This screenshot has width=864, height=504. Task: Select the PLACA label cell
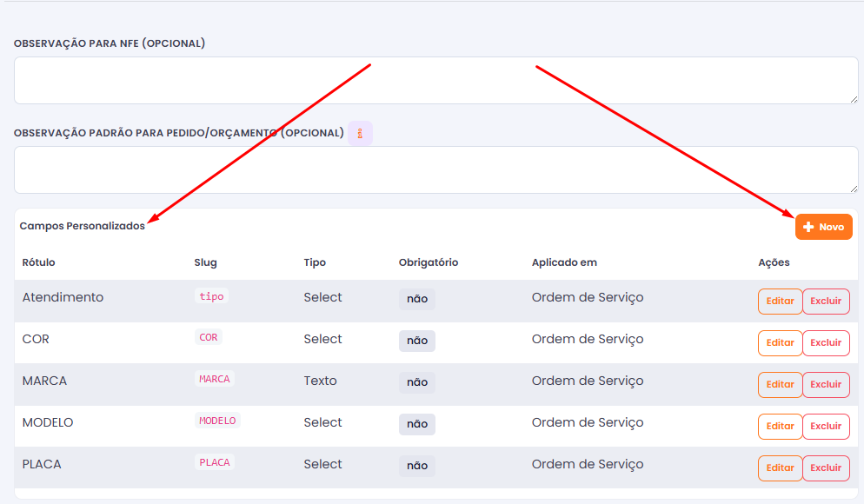(x=42, y=464)
